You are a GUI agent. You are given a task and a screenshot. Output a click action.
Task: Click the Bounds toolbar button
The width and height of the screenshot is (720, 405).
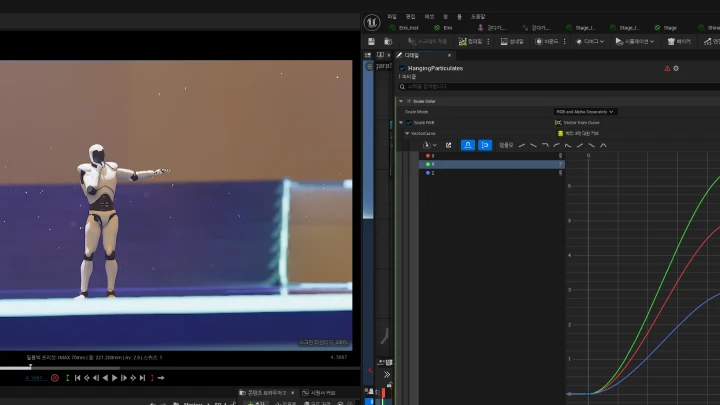pyautogui.click(x=546, y=41)
